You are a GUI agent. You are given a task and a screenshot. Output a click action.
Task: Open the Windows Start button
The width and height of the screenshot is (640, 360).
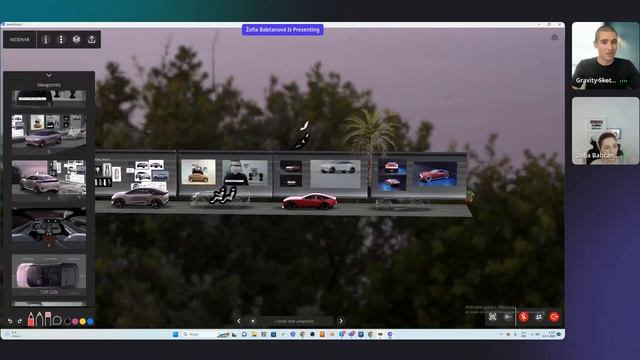(176, 334)
